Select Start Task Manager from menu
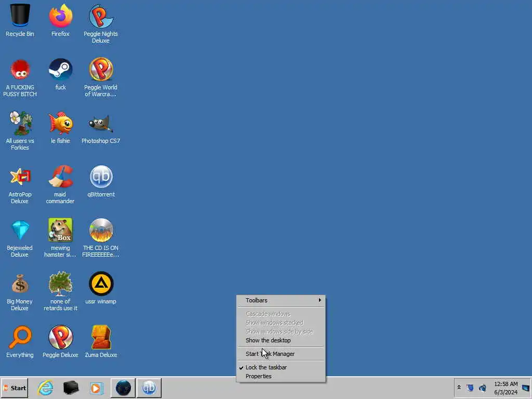 coord(281,354)
